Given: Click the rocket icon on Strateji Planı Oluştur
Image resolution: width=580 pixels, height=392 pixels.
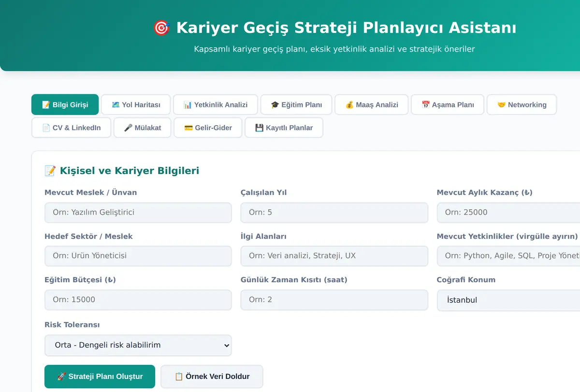Looking at the screenshot, I should 61,377.
